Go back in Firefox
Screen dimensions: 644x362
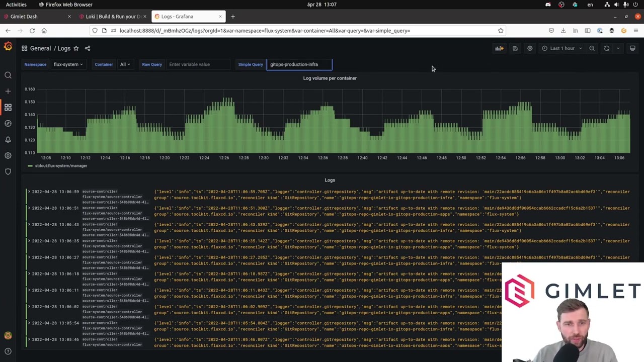8,31
